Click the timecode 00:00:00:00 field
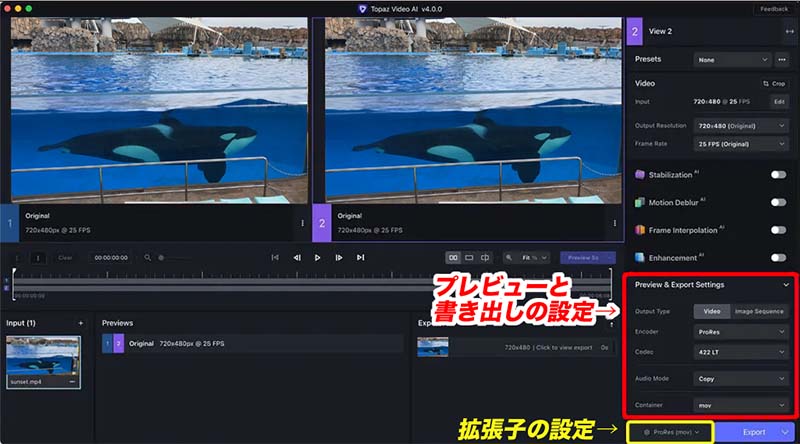This screenshot has width=800, height=444. 111,258
